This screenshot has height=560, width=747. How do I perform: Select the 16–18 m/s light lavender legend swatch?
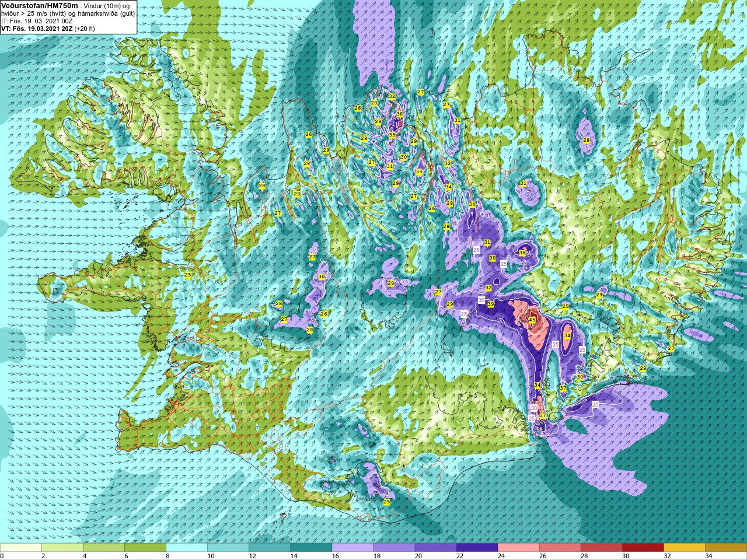352,548
